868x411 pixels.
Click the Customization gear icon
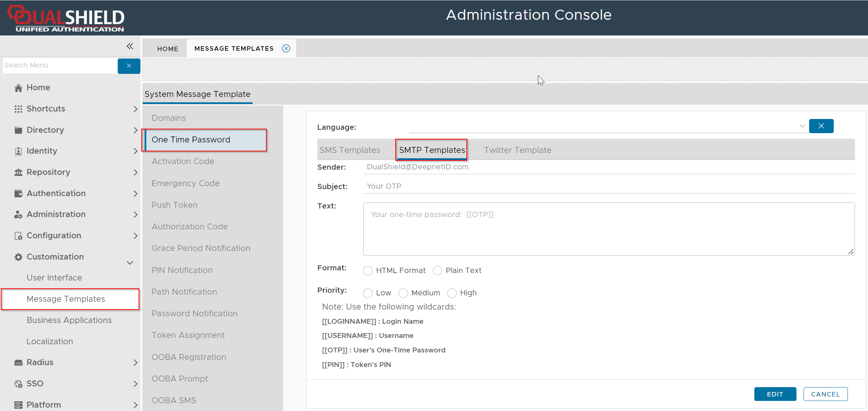[x=18, y=257]
